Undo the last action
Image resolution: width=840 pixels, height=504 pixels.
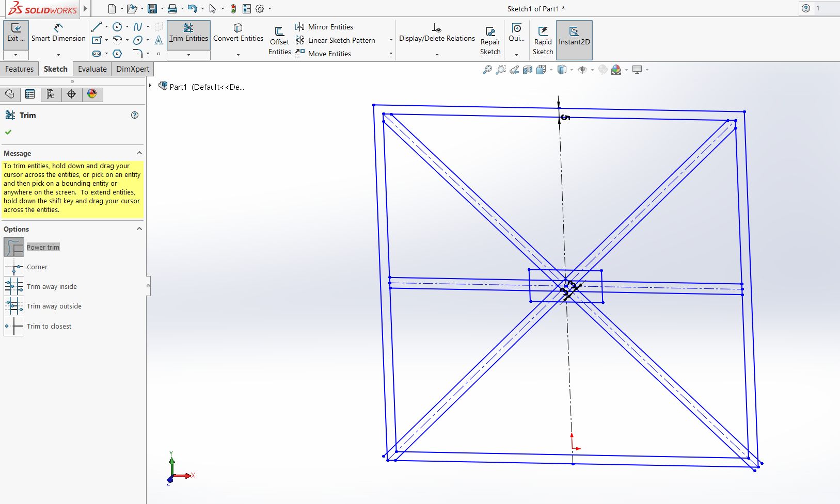click(192, 9)
